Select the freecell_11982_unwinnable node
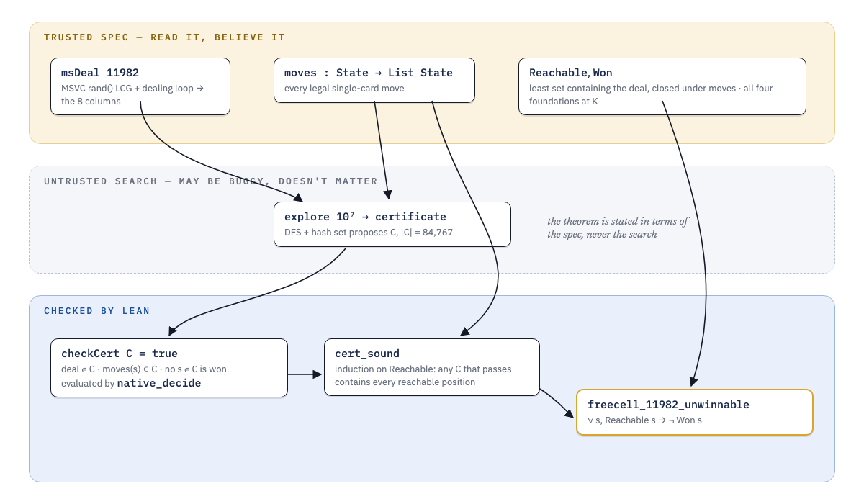This screenshot has height=504, width=864. coord(695,412)
